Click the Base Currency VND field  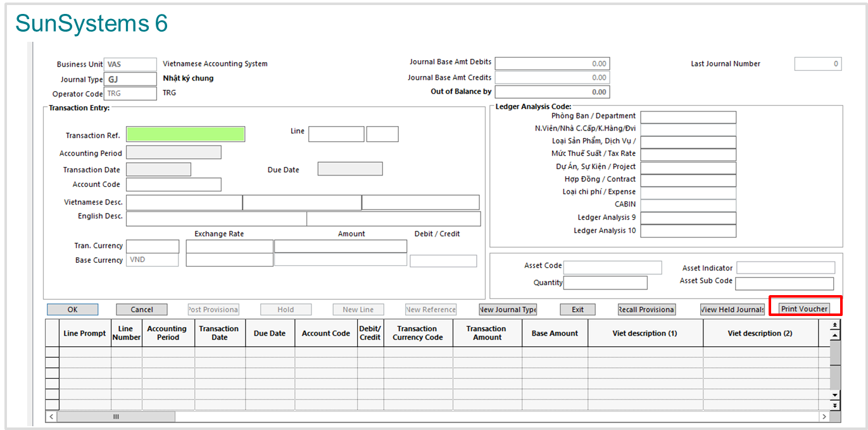153,260
